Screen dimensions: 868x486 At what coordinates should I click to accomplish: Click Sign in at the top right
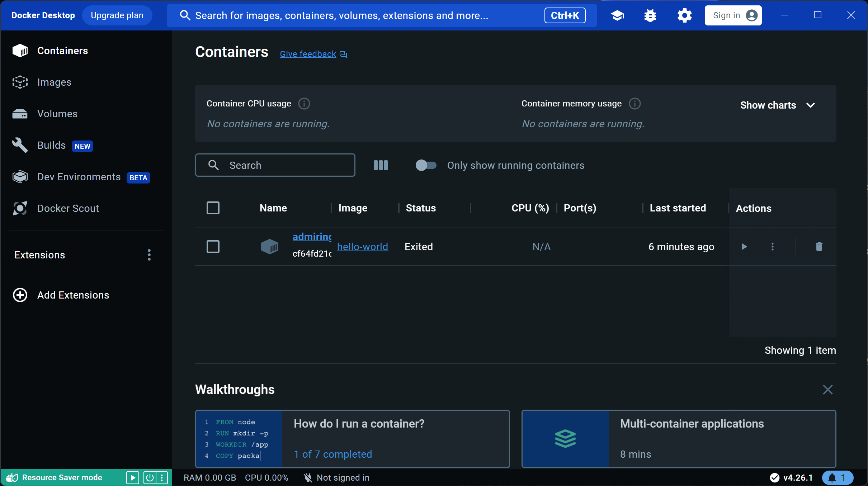tap(733, 15)
